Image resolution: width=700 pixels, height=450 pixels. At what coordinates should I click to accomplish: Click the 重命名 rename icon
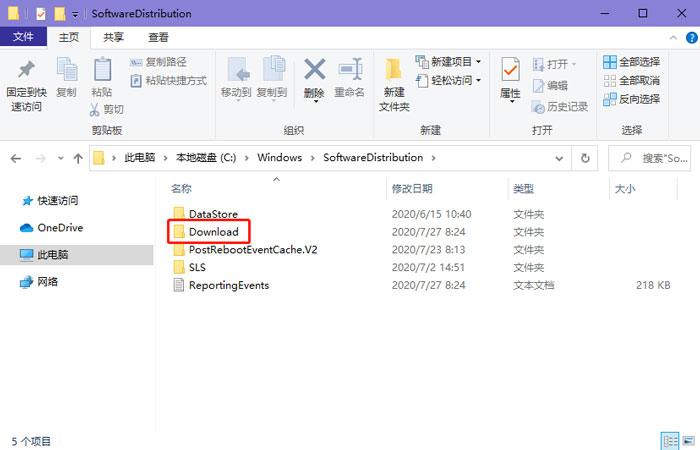[349, 71]
